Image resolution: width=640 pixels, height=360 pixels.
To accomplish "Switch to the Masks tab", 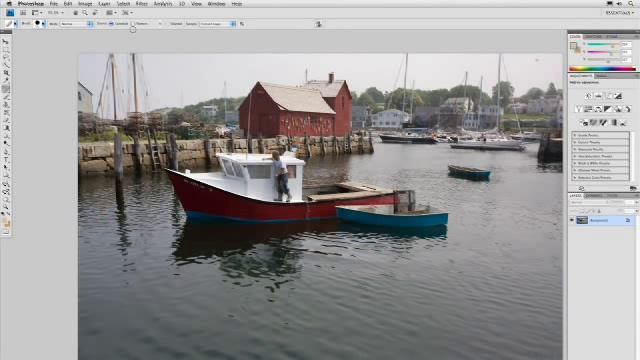I will 601,76.
